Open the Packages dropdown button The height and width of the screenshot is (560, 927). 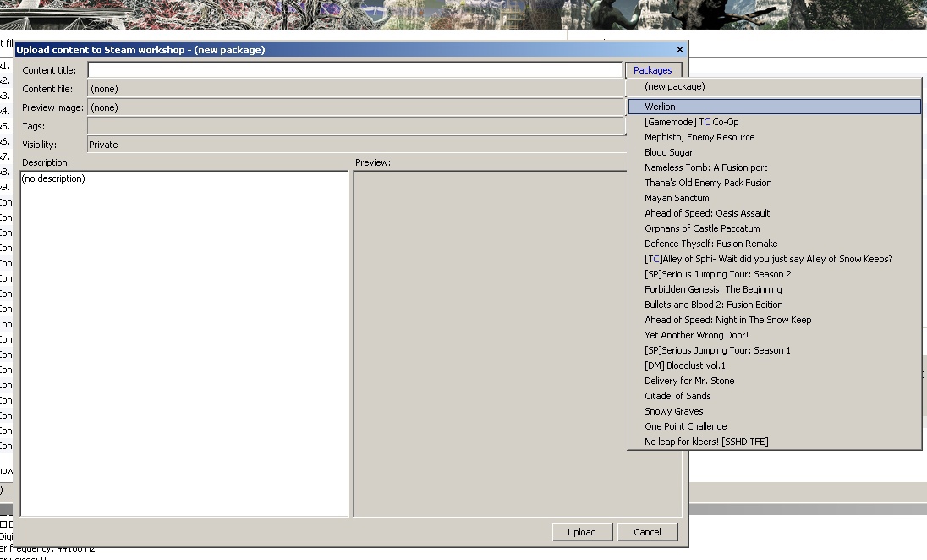coord(653,69)
